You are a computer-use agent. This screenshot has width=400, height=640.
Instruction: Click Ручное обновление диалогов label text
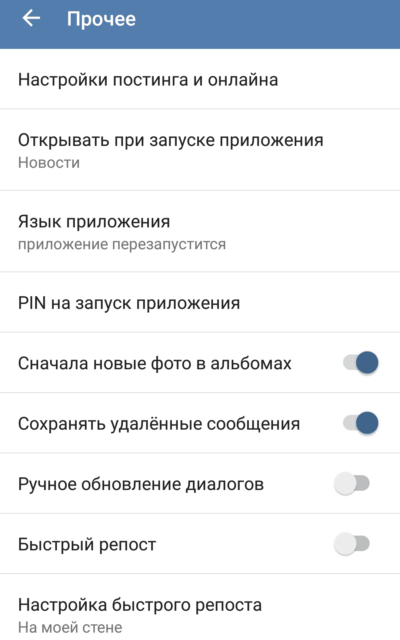coord(141,484)
